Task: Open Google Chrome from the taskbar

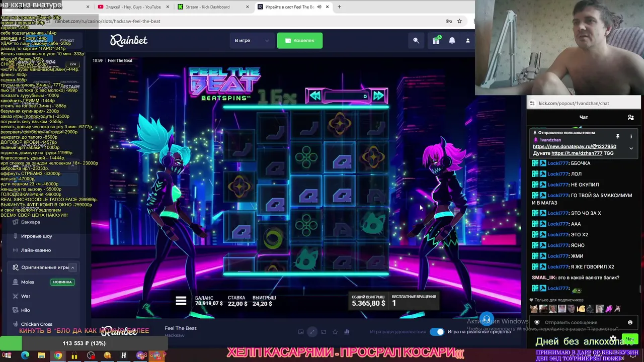Action: click(x=58, y=355)
